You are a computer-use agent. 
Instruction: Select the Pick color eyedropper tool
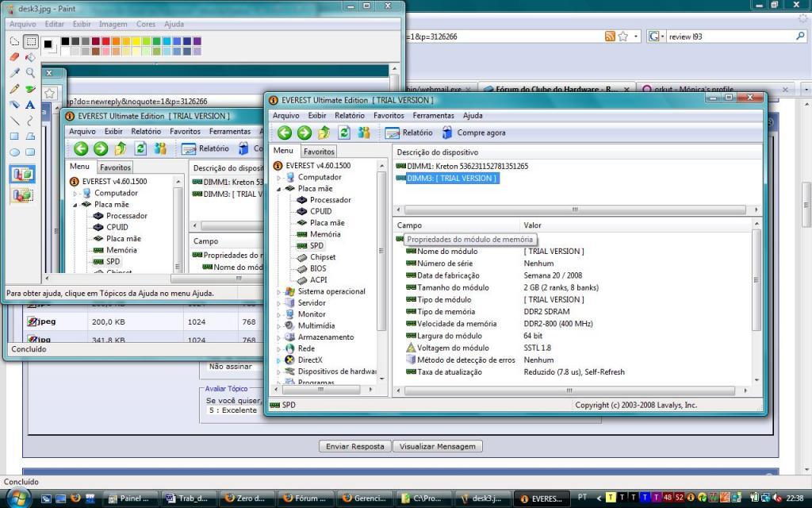point(14,73)
